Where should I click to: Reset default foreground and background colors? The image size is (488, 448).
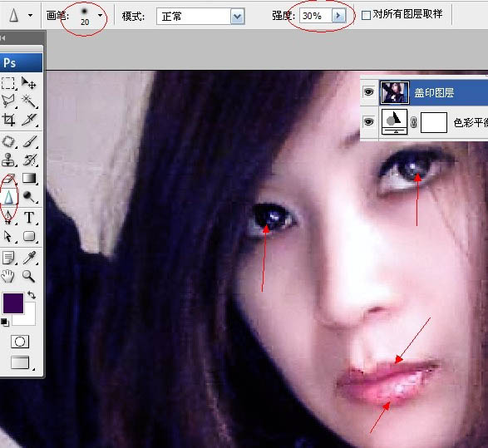(x=5, y=322)
